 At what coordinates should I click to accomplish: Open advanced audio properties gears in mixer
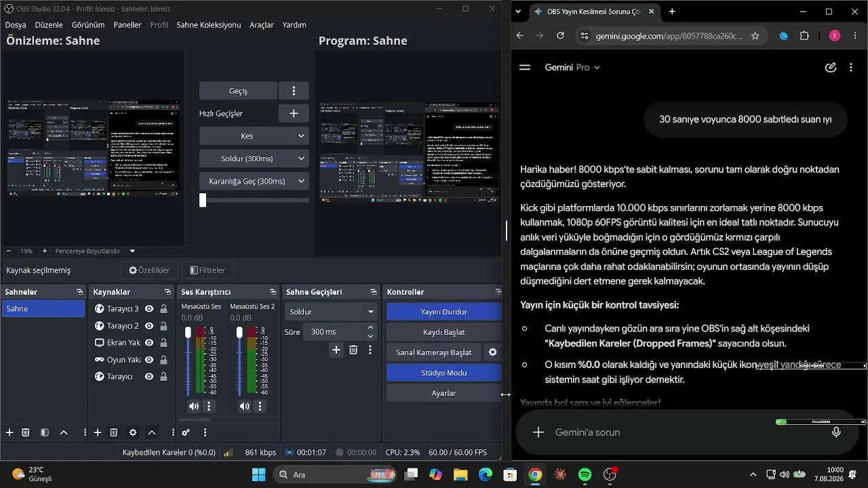coord(186,432)
